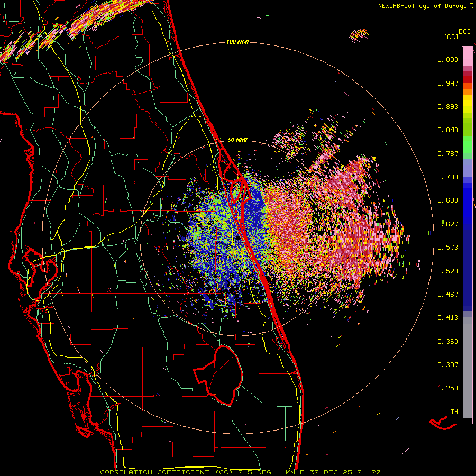Click the 0.520 legend value
This screenshot has height=476, width=476.
(x=448, y=271)
